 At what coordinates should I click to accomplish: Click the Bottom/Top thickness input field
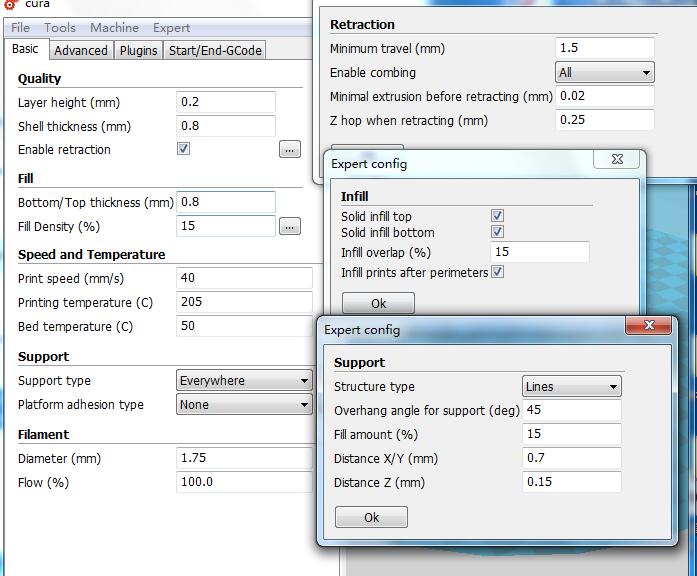[x=226, y=202]
